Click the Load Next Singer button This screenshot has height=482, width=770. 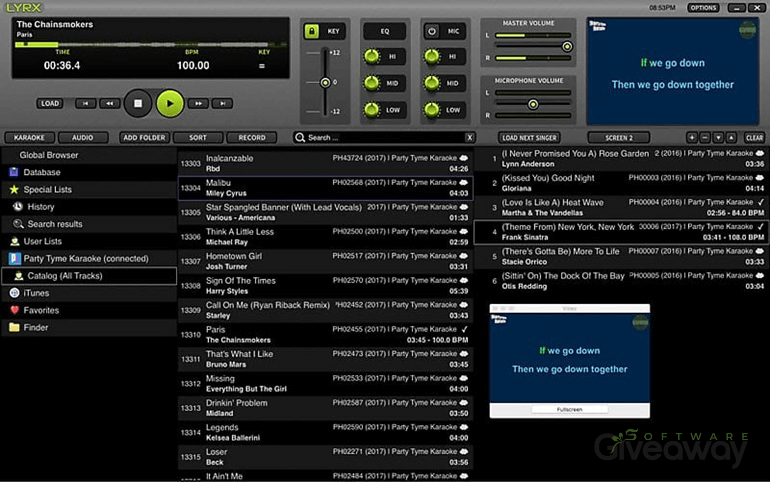529,137
